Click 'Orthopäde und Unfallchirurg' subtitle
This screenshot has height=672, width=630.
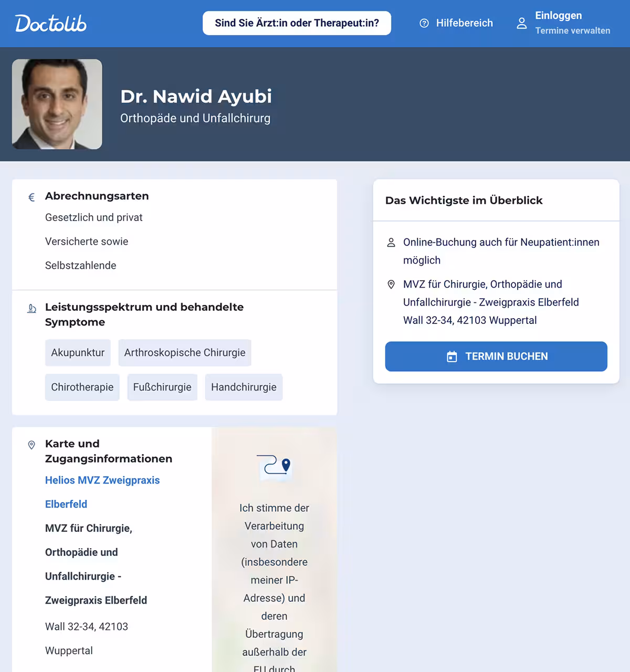coord(195,119)
